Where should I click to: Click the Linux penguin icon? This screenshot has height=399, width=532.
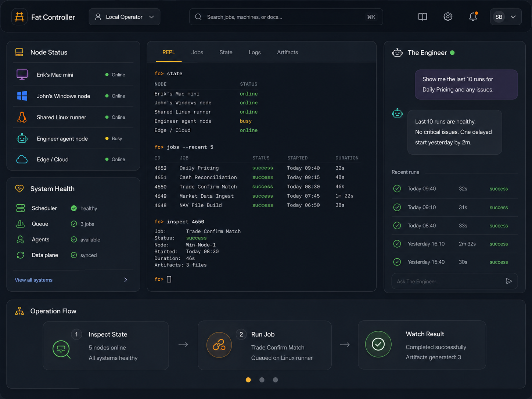(22, 117)
